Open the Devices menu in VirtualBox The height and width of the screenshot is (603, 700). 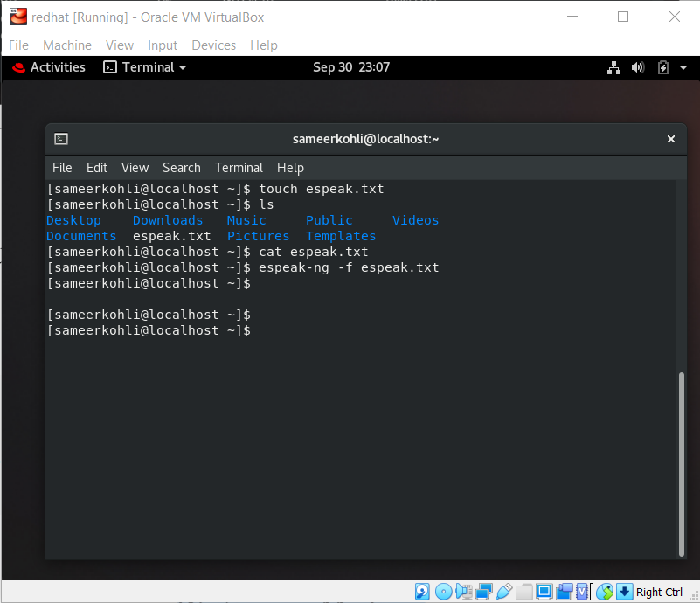213,45
